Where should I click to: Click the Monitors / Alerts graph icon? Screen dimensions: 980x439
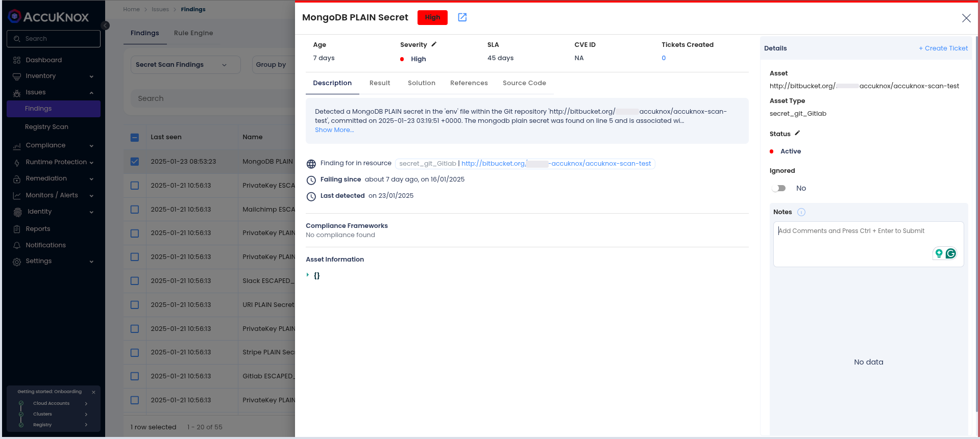click(17, 195)
